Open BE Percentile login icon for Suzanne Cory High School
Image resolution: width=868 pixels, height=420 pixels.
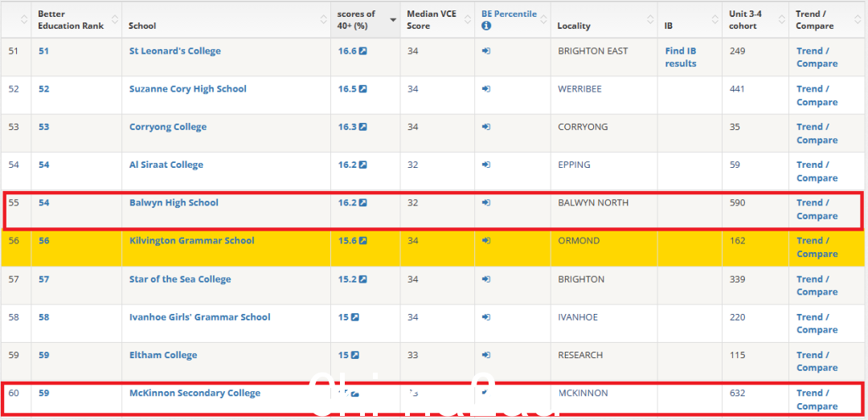pos(486,89)
